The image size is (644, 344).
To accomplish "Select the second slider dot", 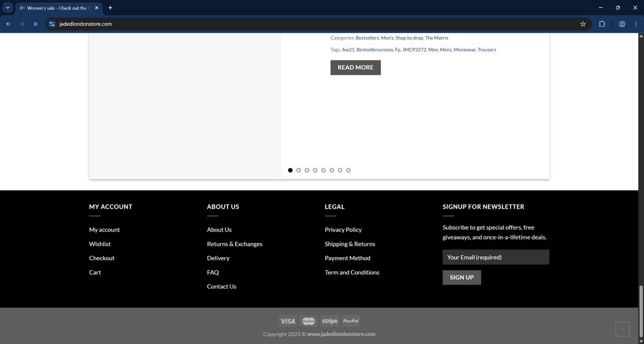I will [x=299, y=170].
